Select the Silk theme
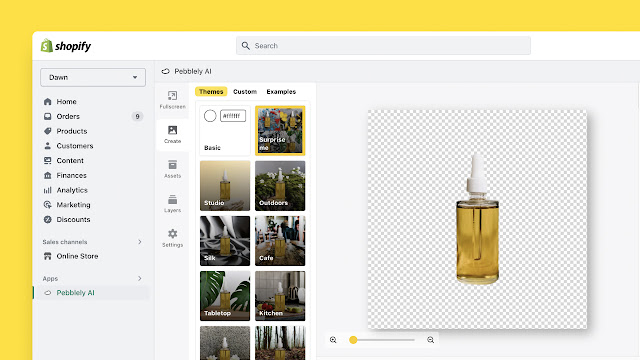The height and width of the screenshot is (360, 640). pyautogui.click(x=225, y=241)
